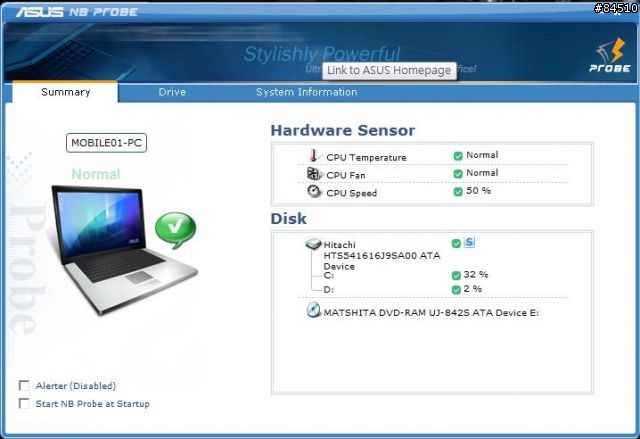Click the Hitachi hard drive icon
Image resolution: width=640 pixels, height=439 pixels.
click(313, 244)
